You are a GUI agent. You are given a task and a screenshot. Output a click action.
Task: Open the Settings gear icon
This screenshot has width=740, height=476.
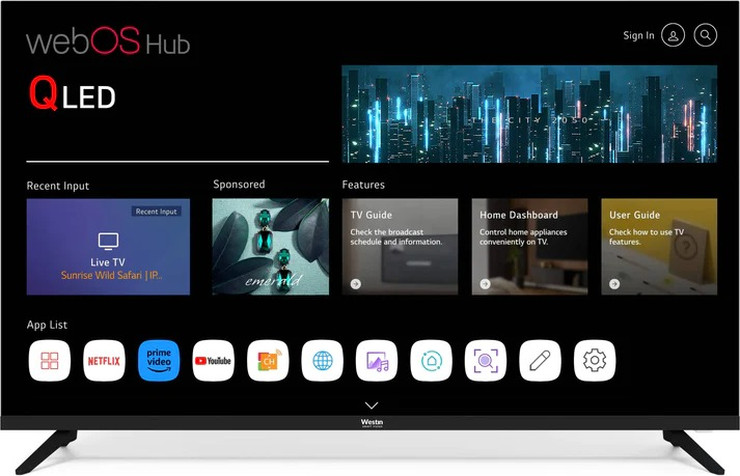coord(594,360)
